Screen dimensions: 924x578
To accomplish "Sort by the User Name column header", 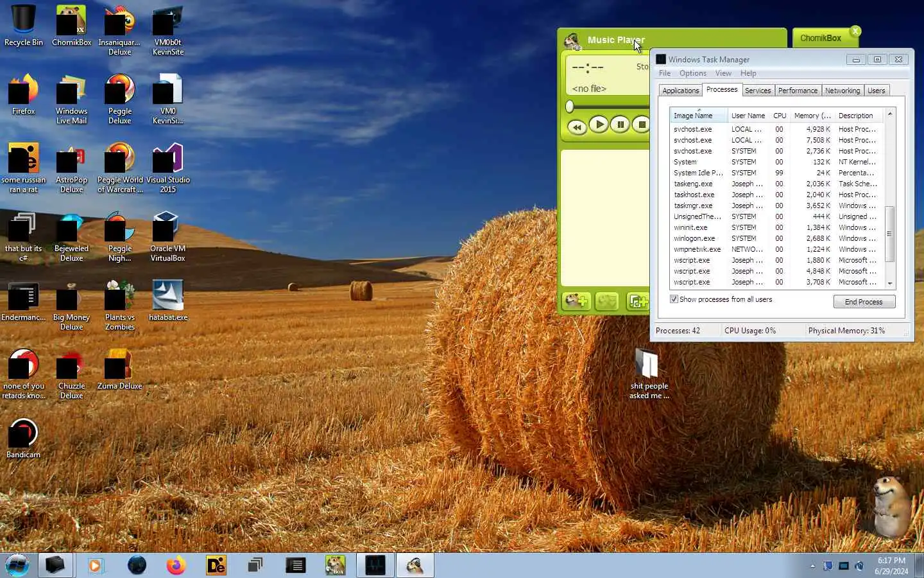I will click(x=748, y=116).
